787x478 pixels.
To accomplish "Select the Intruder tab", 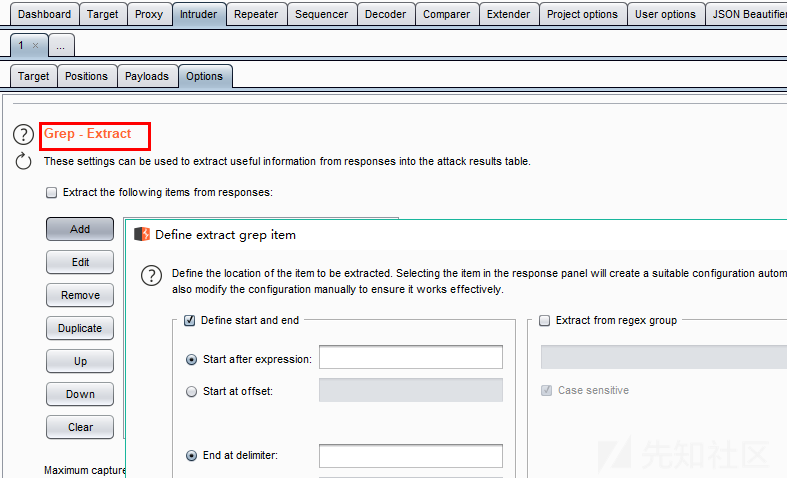I will 199,14.
